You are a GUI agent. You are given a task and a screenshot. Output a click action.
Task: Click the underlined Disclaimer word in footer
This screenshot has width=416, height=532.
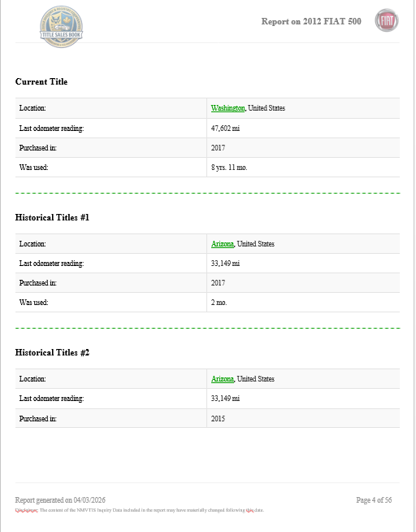(x=27, y=510)
